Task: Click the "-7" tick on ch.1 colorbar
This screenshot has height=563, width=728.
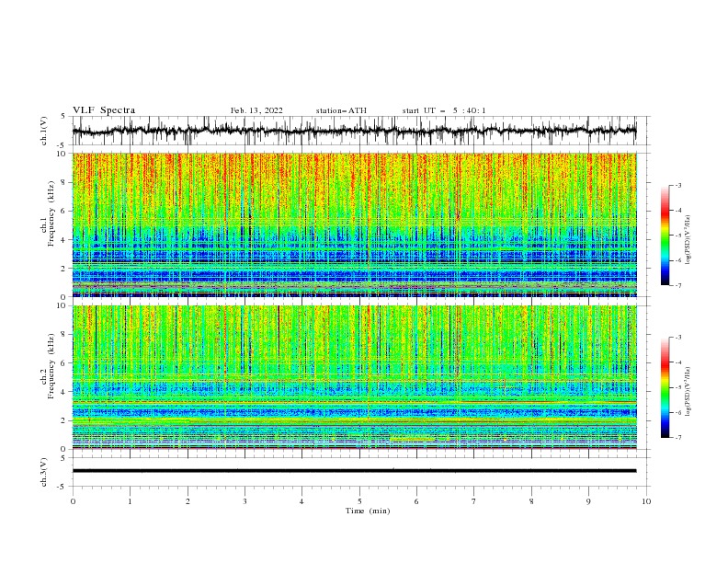Action: click(x=678, y=285)
